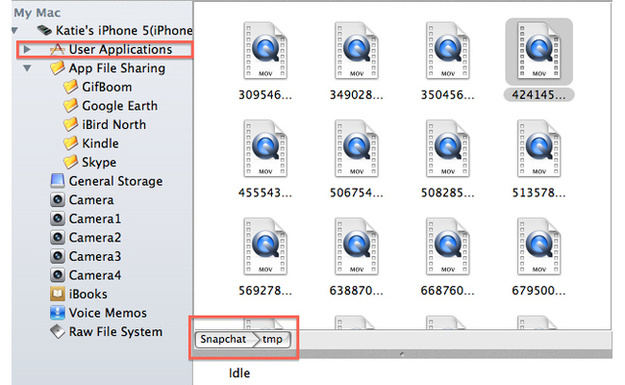Select MOV file icon 679500...
Viewport: 625px width, 385px height.
[x=539, y=246]
